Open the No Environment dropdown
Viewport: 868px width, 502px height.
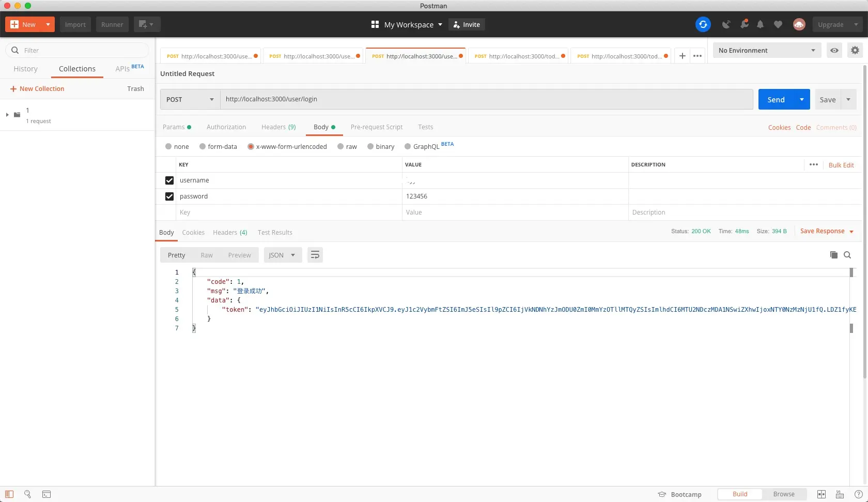(767, 50)
